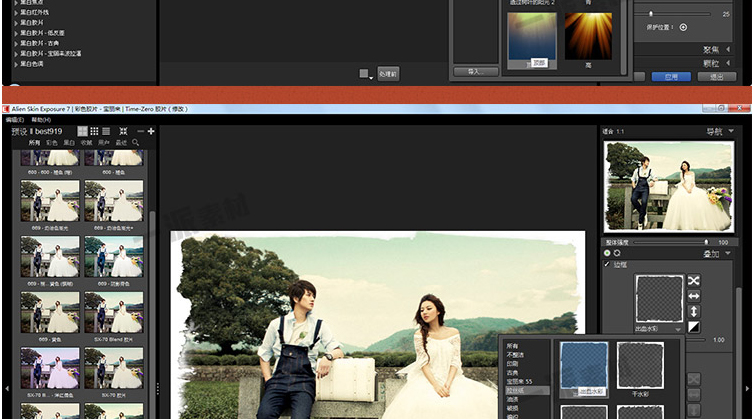Open the navigator panel dropdown arrow

point(731,131)
